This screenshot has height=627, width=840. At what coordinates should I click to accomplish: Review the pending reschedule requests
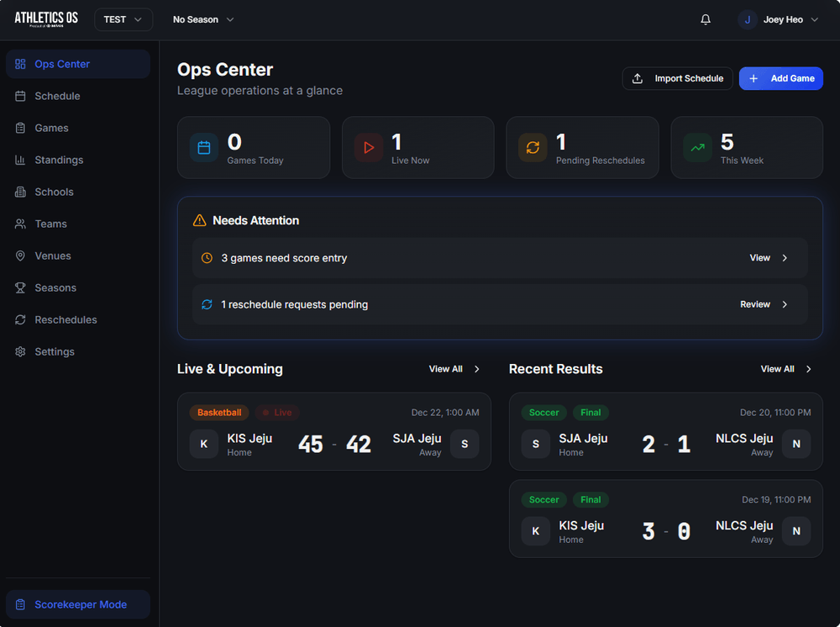(764, 304)
